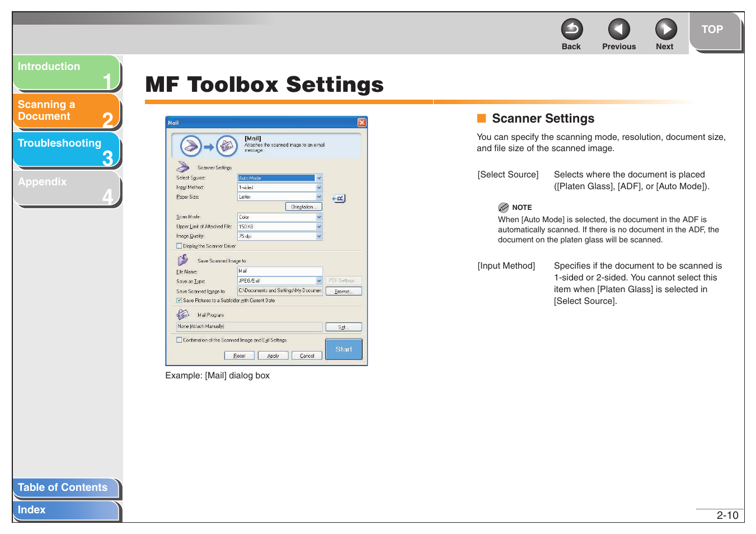This screenshot has width=756, height=534.
Task: Click the [Select Source] term
Action: [508, 175]
